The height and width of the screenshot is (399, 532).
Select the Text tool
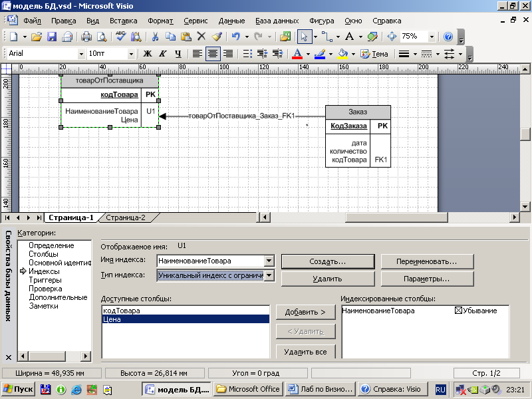click(350, 37)
